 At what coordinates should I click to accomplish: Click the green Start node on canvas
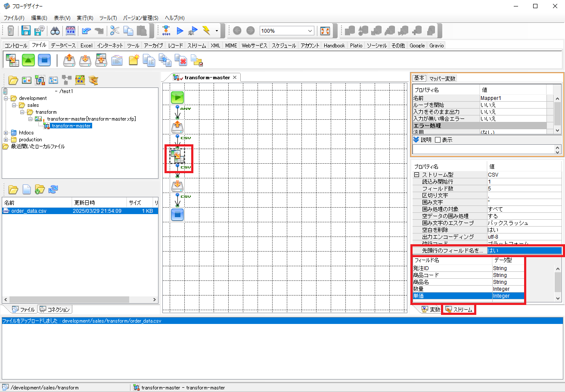pos(177,97)
